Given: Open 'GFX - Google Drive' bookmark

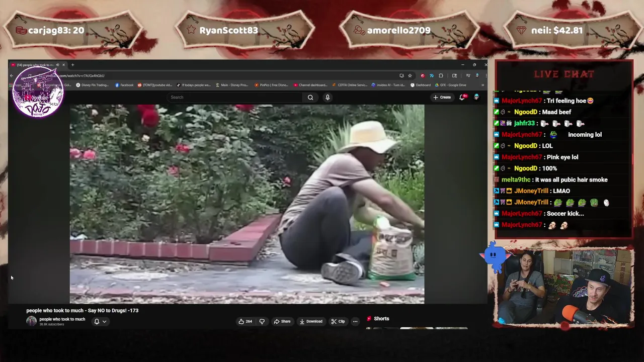Looking at the screenshot, I should [450, 85].
